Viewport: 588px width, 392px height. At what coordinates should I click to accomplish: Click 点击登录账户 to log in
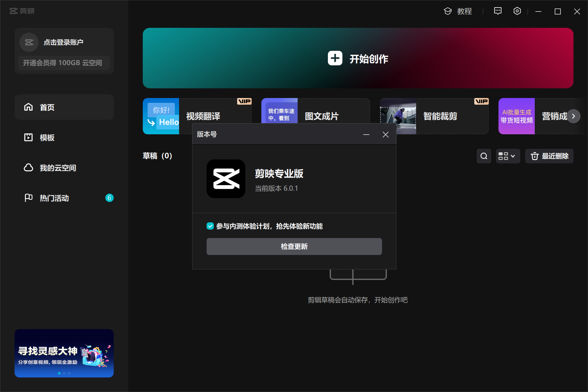coord(64,42)
